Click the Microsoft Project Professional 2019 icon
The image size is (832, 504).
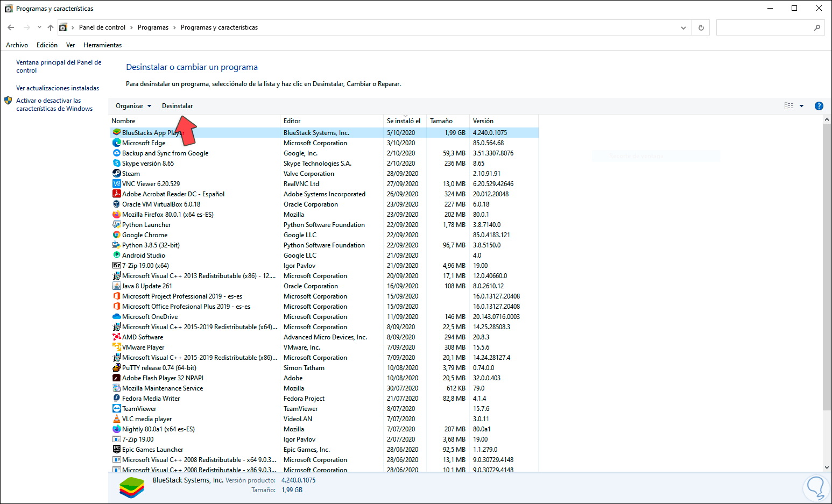(116, 296)
